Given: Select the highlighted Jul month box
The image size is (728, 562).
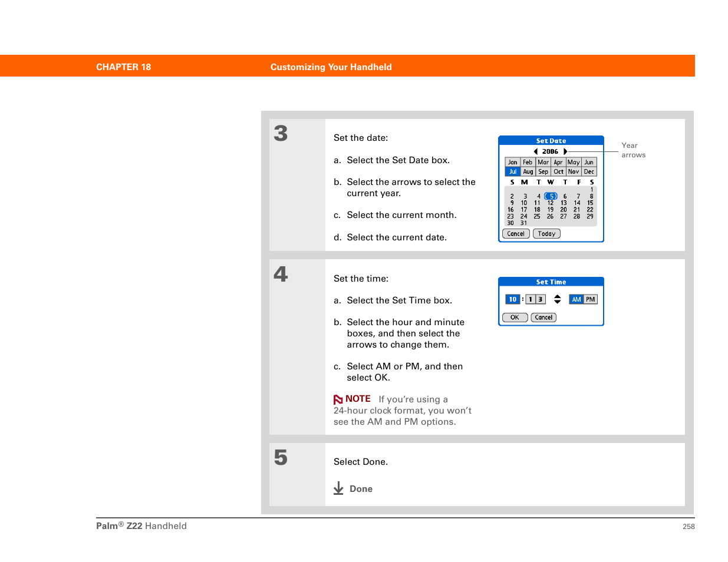Looking at the screenshot, I should tap(513, 172).
